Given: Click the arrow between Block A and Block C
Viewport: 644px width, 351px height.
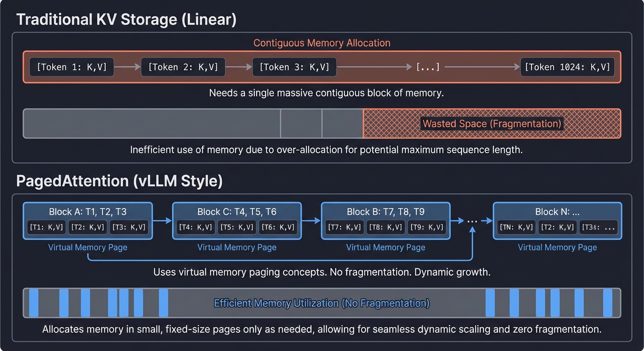Looking at the screenshot, I should [162, 221].
